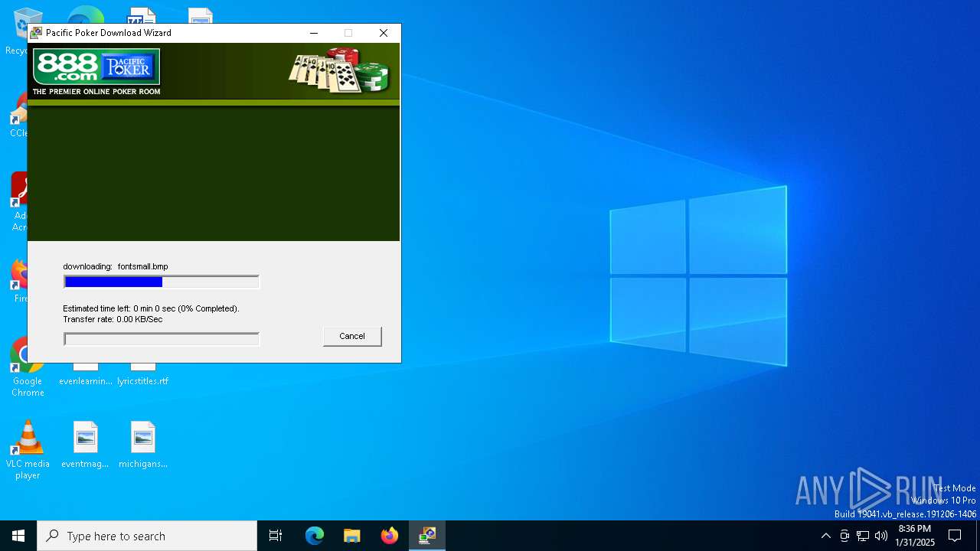Viewport: 980px width, 551px height.
Task: Minimize the Pacific Poker Download Wizard
Action: 314,33
